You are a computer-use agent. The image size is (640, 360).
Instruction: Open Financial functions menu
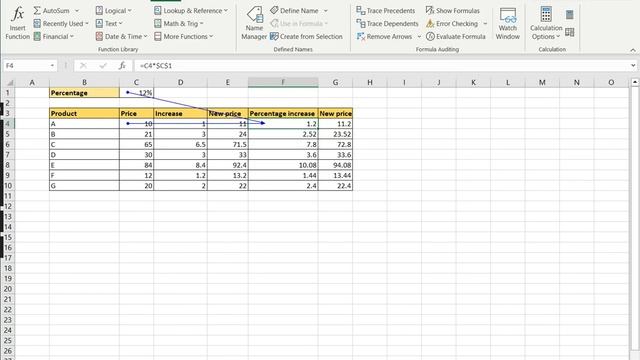53,36
